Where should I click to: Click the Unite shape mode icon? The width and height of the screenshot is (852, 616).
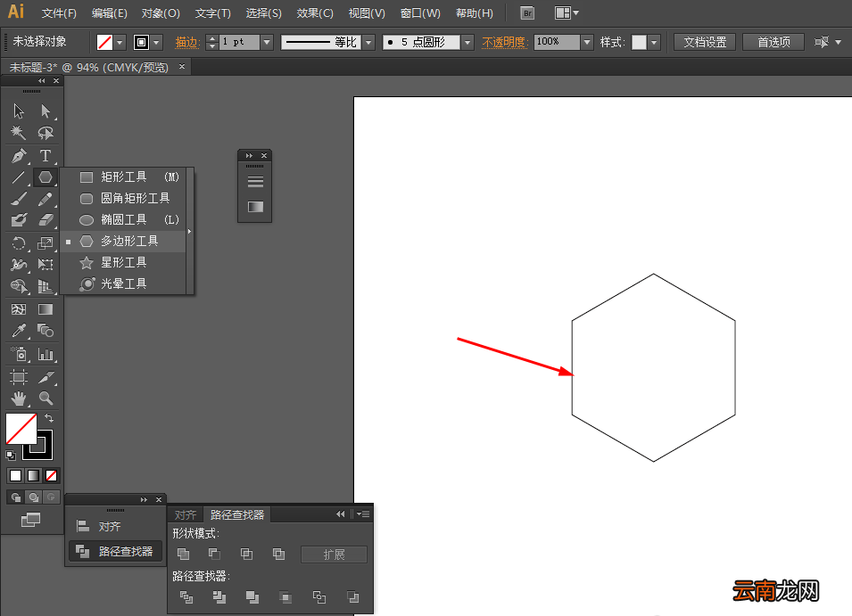(x=184, y=554)
